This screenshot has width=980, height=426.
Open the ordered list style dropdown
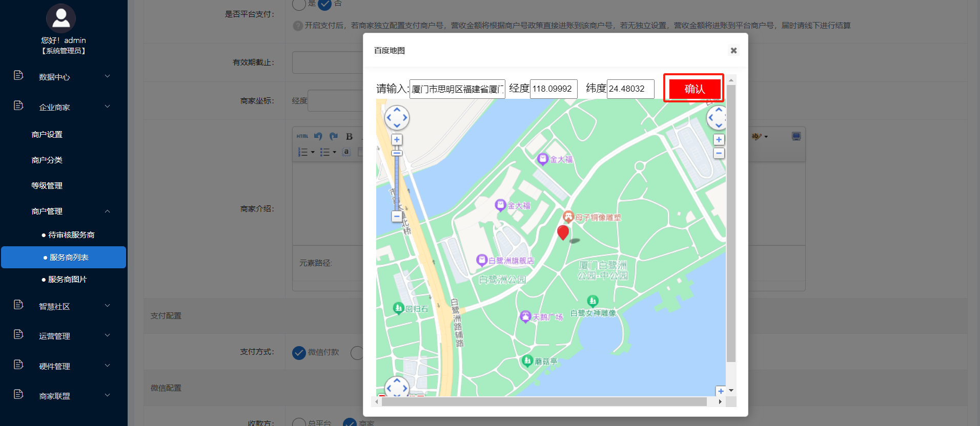(313, 152)
